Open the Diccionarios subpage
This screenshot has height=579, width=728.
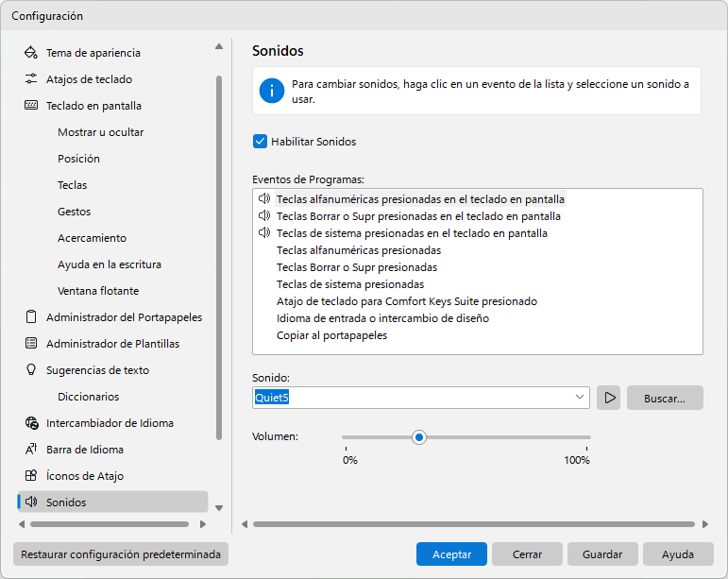(x=89, y=397)
